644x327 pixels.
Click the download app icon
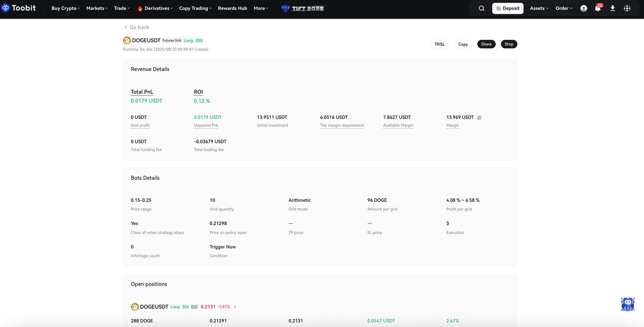pyautogui.click(x=612, y=9)
